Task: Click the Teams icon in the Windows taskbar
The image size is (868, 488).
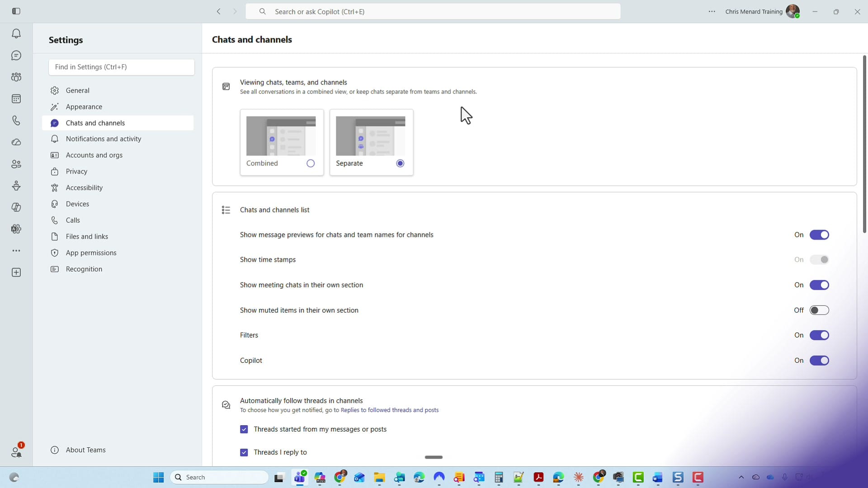Action: (300, 477)
